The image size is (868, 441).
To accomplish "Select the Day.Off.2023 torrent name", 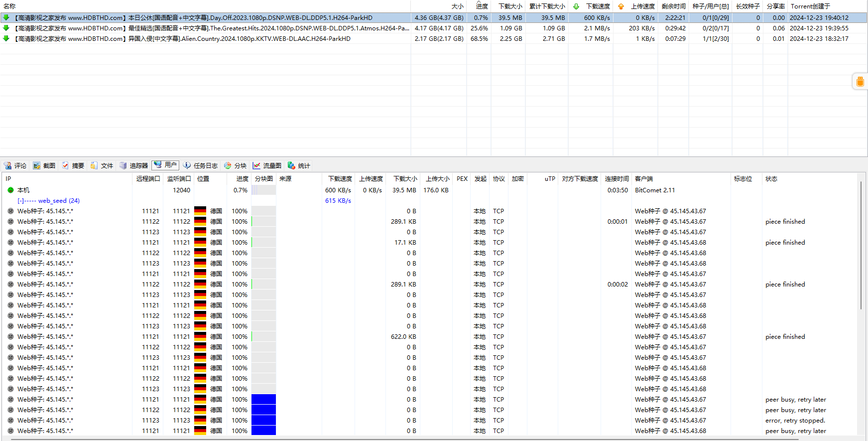I will coord(194,17).
